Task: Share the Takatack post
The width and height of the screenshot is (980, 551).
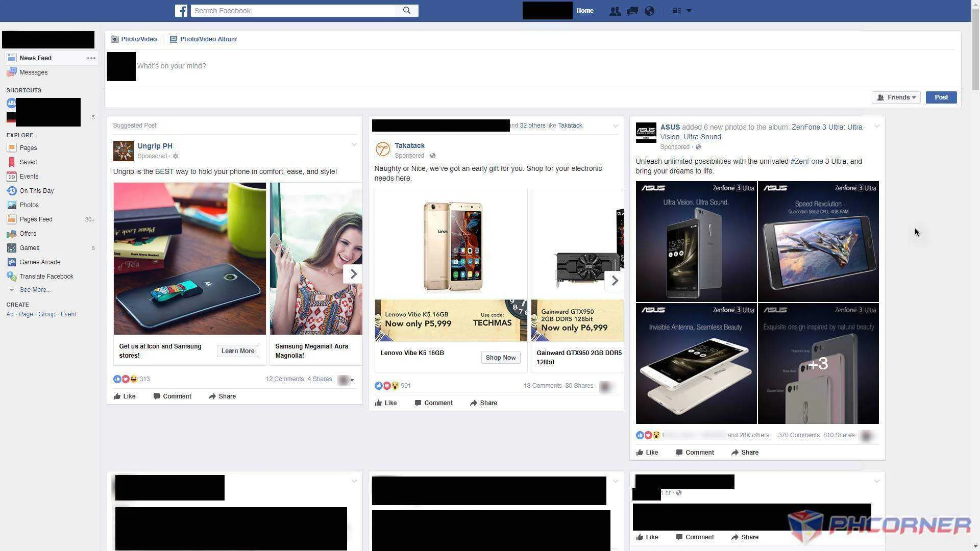Action: coord(483,403)
